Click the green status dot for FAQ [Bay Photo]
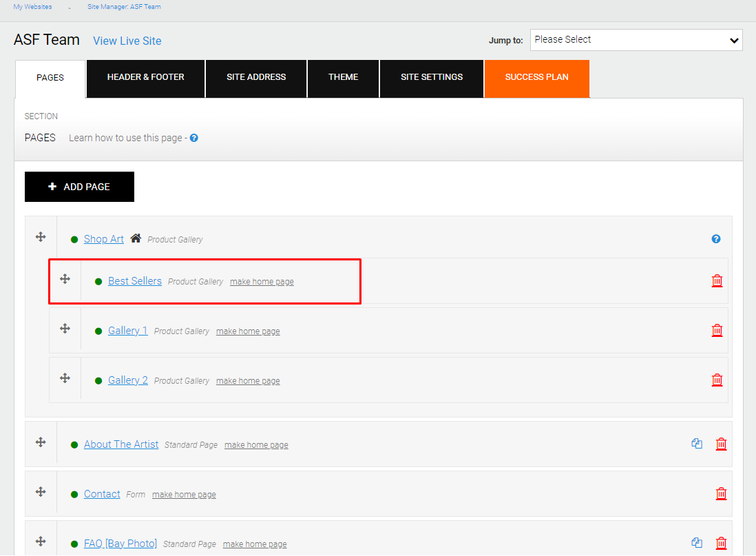This screenshot has height=556, width=756. 74,544
